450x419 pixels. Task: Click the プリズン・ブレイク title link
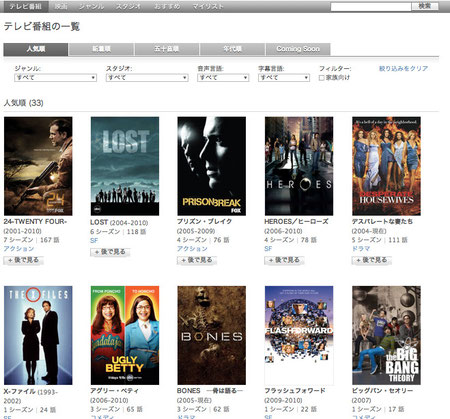[204, 222]
